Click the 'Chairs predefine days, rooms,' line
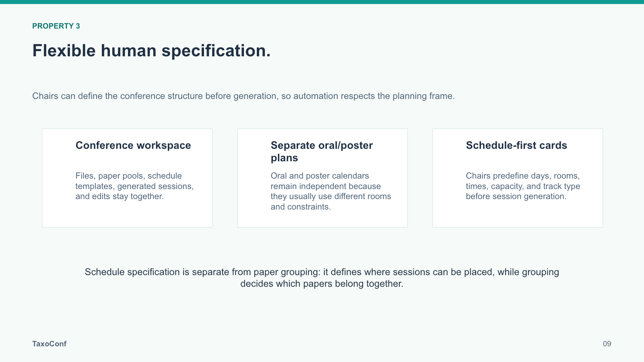This screenshot has height=362, width=644. [523, 176]
